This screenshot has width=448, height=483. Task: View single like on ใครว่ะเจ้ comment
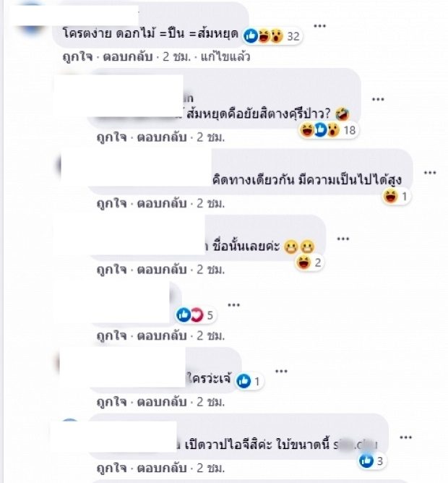(x=249, y=381)
